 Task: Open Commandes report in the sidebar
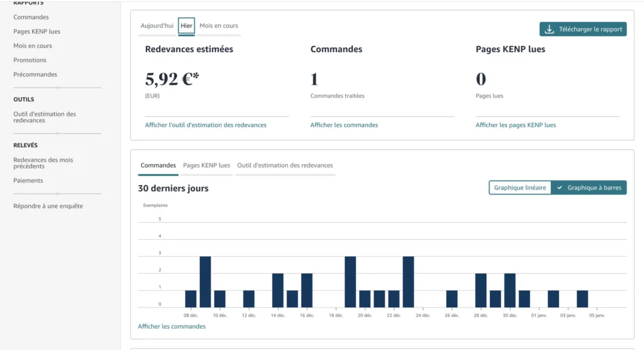coord(31,17)
